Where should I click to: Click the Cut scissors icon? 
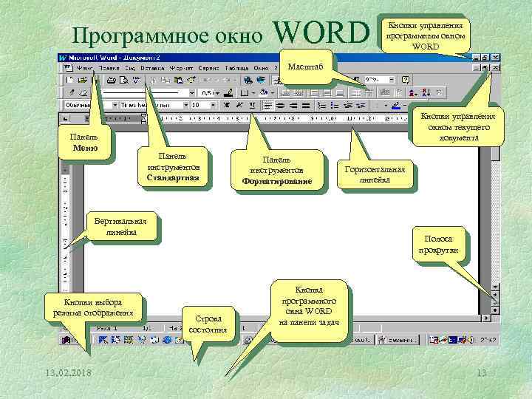(153, 80)
